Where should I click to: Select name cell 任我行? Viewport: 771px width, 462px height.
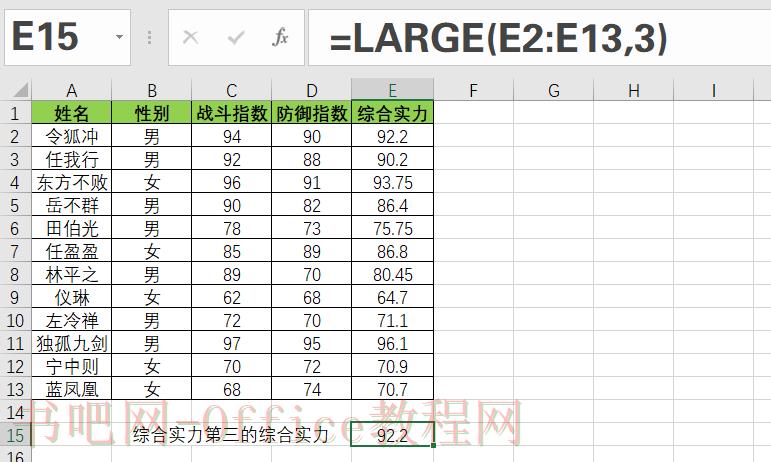[72, 159]
